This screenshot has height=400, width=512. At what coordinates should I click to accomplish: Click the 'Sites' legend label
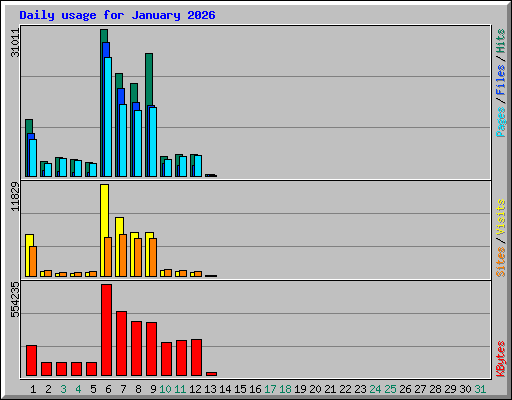[501, 262]
